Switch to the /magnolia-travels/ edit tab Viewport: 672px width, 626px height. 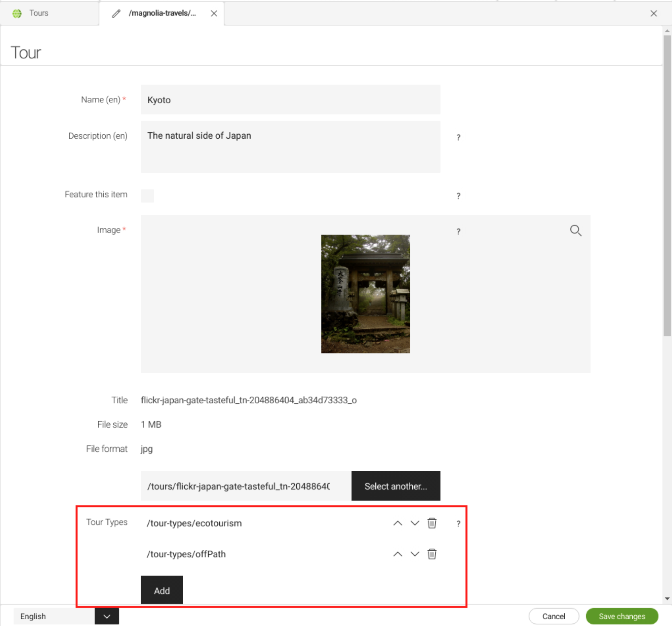162,13
